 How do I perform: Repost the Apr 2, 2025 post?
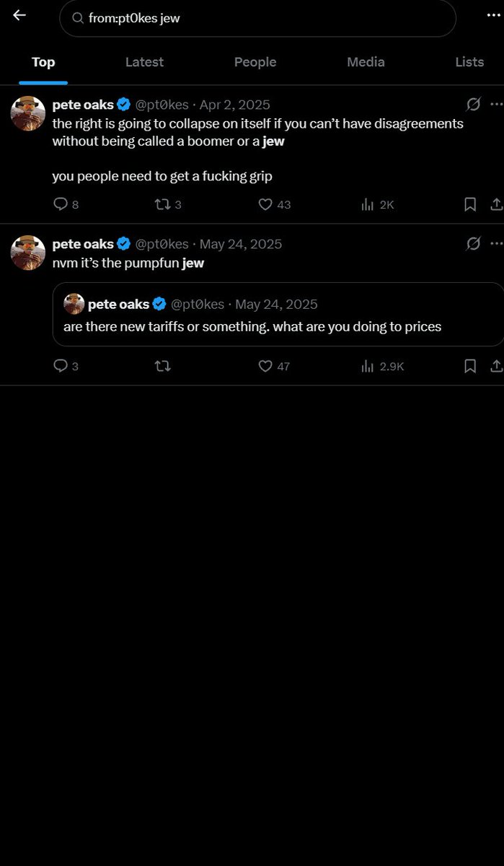163,204
